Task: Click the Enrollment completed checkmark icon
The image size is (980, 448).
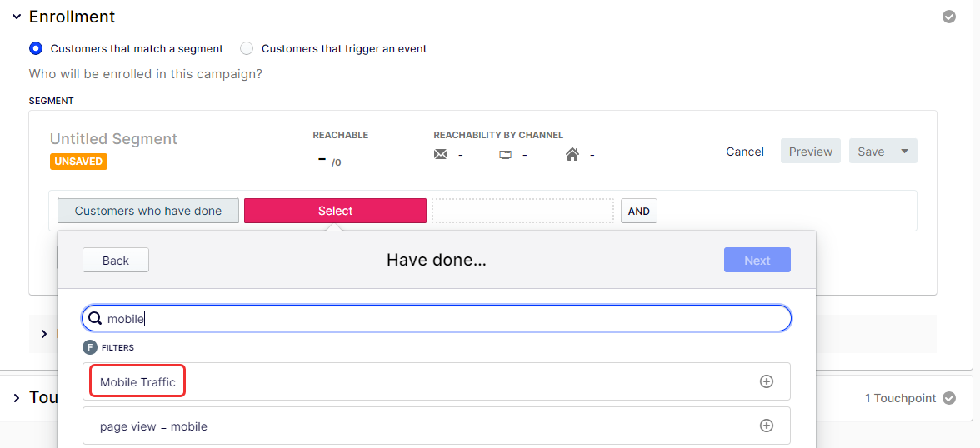Action: coord(948,17)
